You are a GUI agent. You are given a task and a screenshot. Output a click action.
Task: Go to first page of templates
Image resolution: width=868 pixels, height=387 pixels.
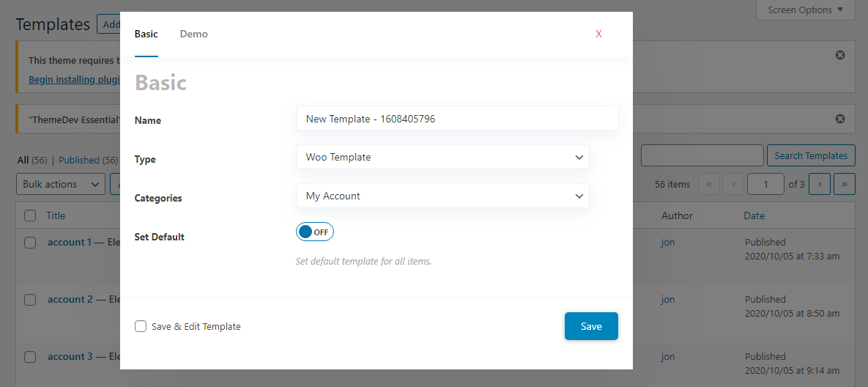[x=709, y=185]
